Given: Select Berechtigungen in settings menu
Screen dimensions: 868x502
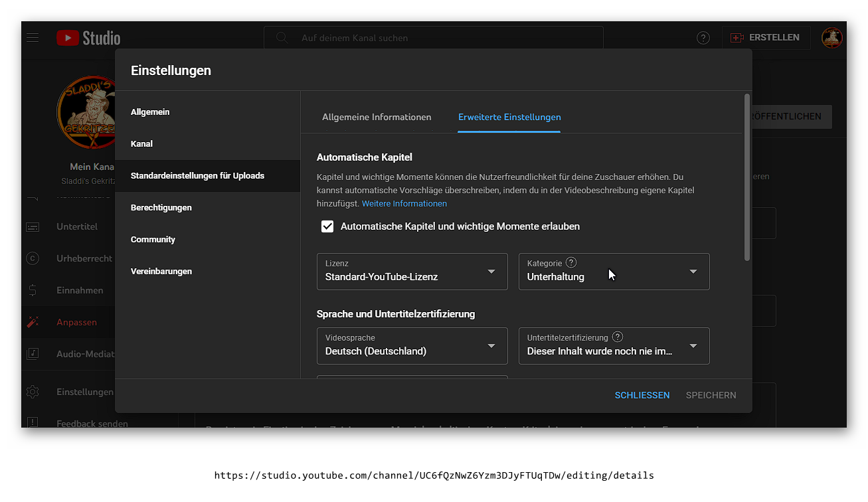Looking at the screenshot, I should click(161, 208).
